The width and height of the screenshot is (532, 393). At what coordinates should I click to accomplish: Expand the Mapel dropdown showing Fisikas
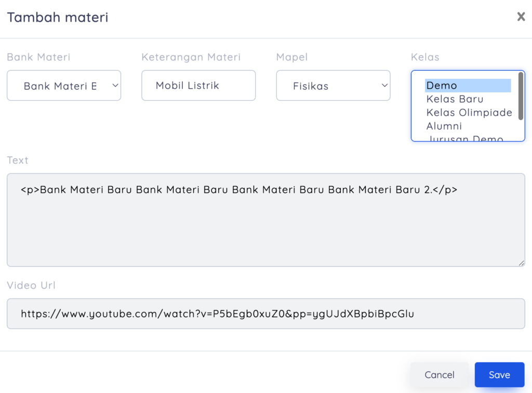[x=333, y=86]
